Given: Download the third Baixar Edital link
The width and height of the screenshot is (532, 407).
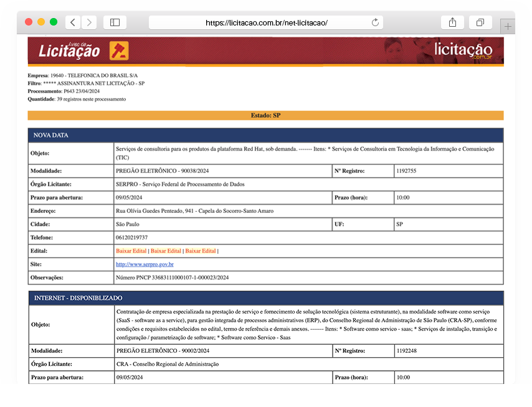Looking at the screenshot, I should [x=200, y=251].
